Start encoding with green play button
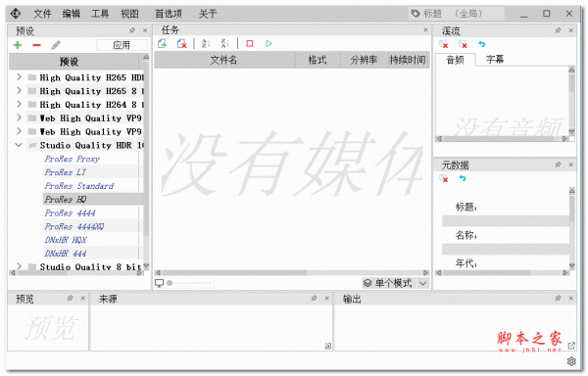 [269, 44]
